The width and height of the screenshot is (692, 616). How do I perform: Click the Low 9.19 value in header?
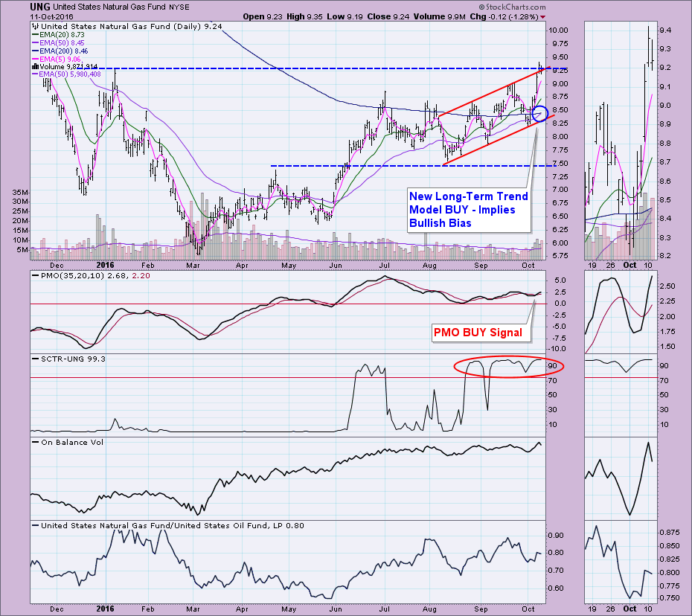pyautogui.click(x=345, y=17)
